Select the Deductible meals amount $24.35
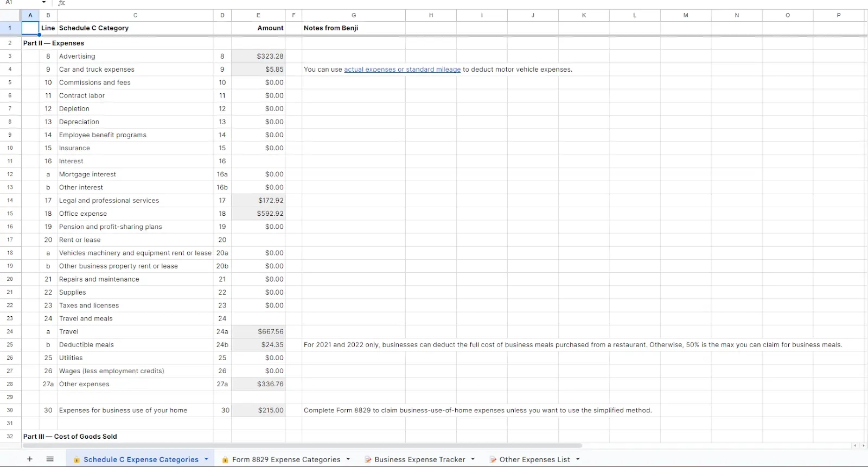868x467 pixels. tap(258, 344)
